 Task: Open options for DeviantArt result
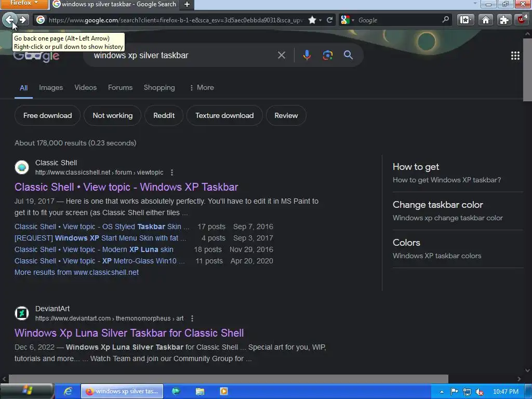pyautogui.click(x=192, y=318)
